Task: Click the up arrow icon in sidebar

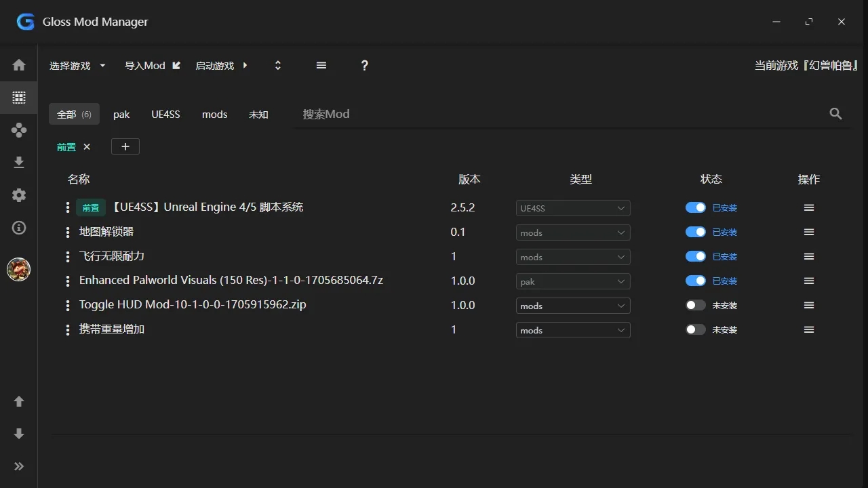Action: pyautogui.click(x=19, y=401)
